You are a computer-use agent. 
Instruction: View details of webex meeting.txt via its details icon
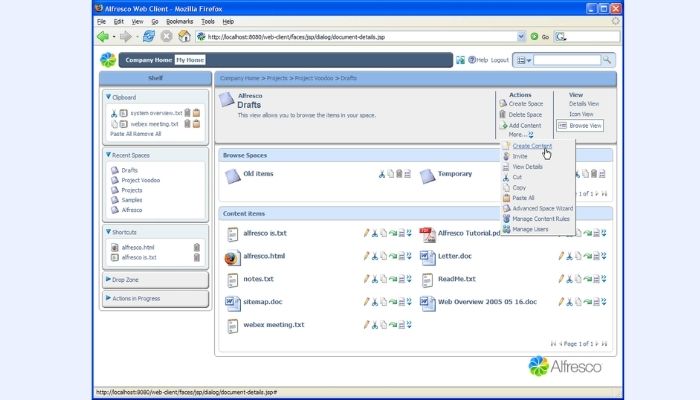click(401, 325)
